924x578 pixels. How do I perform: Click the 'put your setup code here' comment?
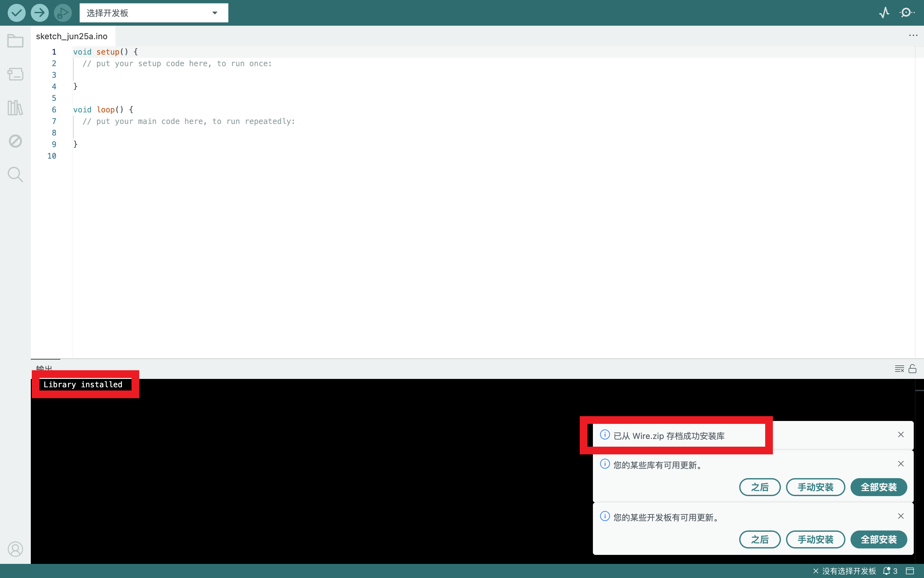pyautogui.click(x=177, y=64)
